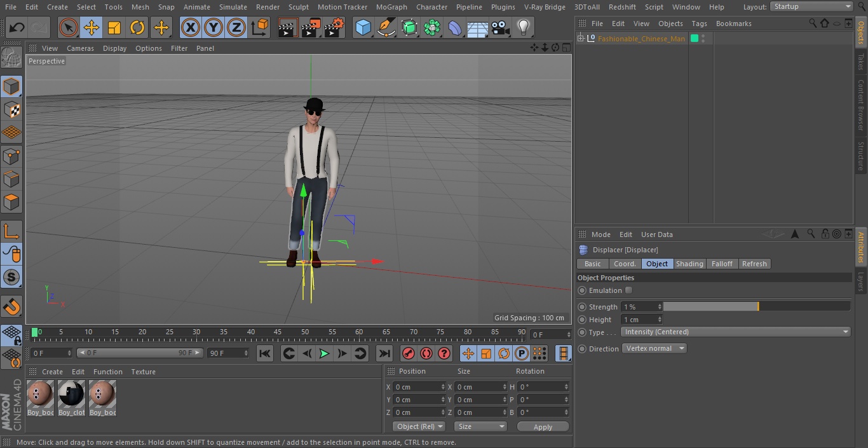Toggle Fashionable_Chinese_Man layer color square
Image resolution: width=868 pixels, height=448 pixels.
695,38
